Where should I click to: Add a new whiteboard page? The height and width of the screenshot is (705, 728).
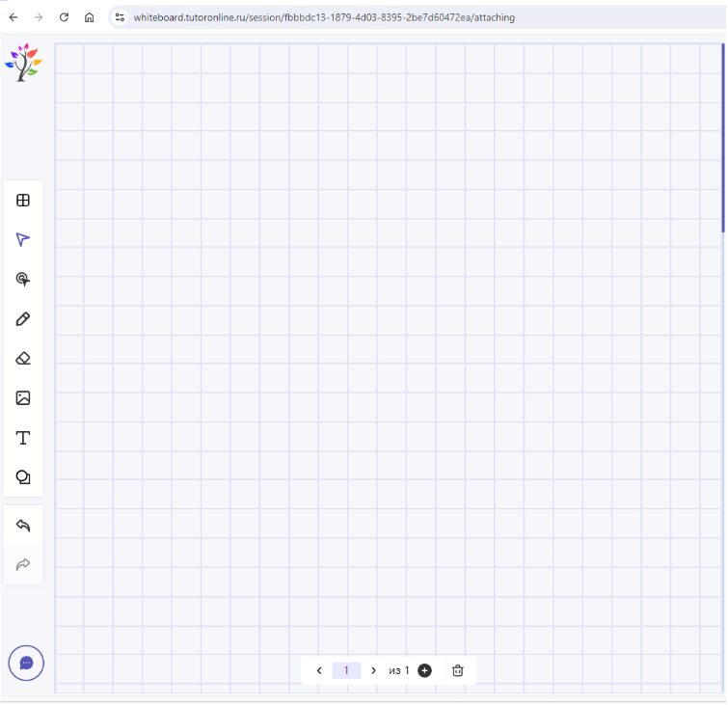424,670
